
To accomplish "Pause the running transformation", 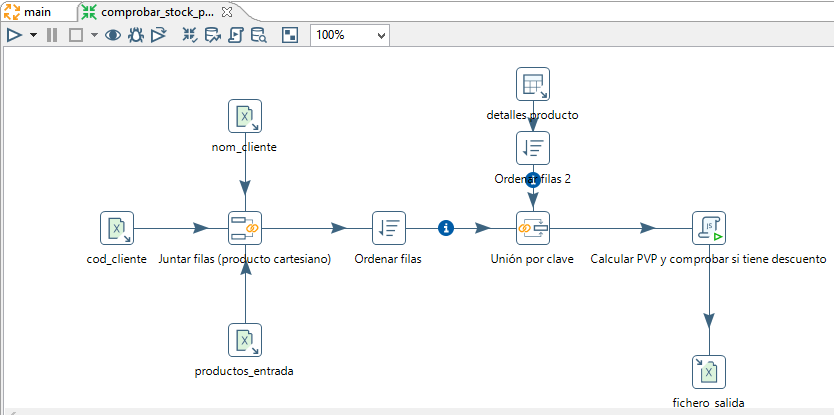I will (x=52, y=36).
